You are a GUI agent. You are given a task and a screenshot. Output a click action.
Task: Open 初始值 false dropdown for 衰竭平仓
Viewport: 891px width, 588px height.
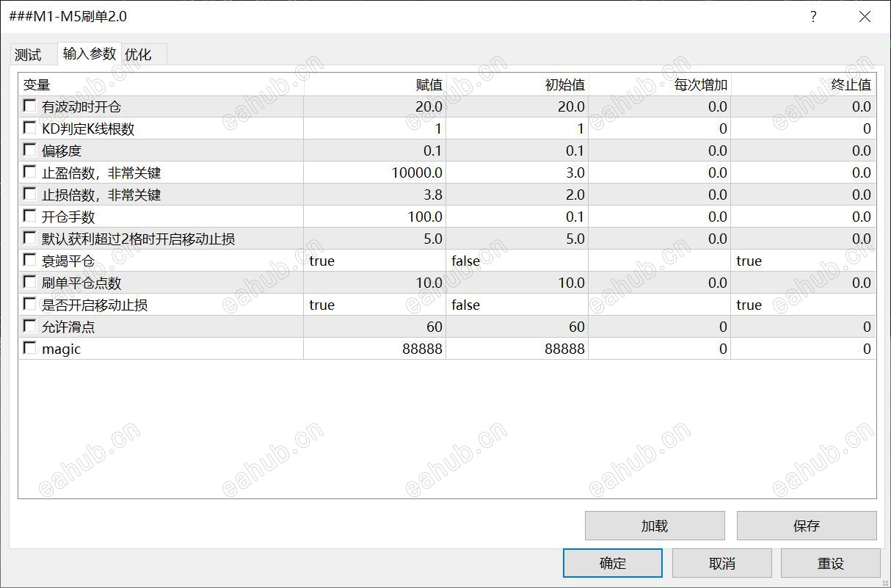tap(517, 261)
